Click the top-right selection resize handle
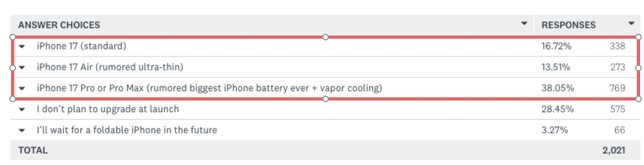Viewport: 644px width, 165px height. tap(638, 37)
